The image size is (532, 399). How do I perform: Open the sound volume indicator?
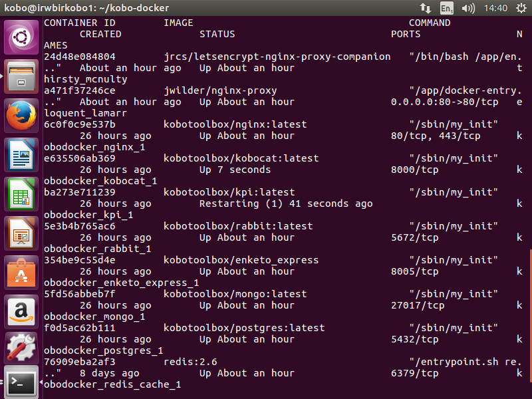468,8
